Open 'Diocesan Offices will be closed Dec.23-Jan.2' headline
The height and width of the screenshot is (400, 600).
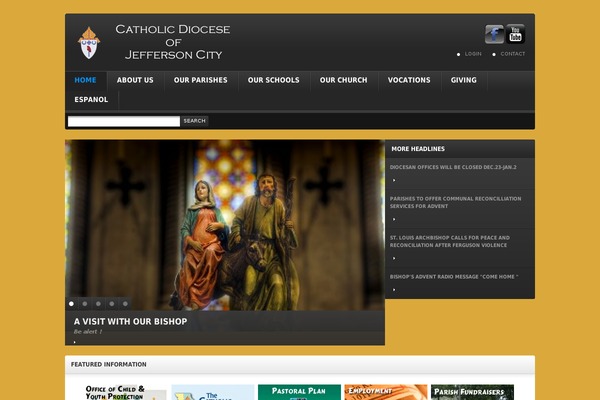453,167
